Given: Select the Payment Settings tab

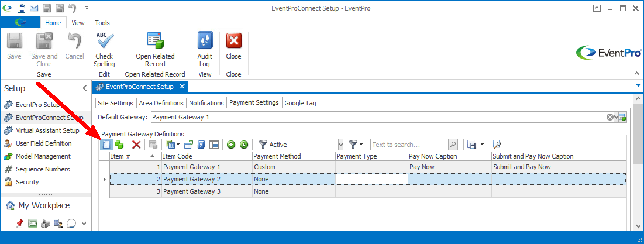Looking at the screenshot, I should [x=254, y=102].
